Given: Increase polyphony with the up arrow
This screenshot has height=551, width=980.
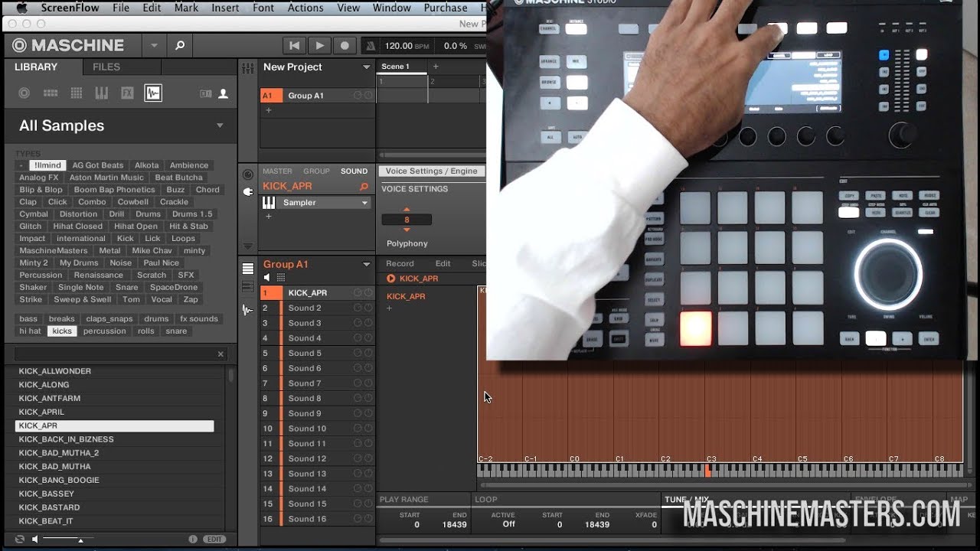Looking at the screenshot, I should [x=407, y=210].
